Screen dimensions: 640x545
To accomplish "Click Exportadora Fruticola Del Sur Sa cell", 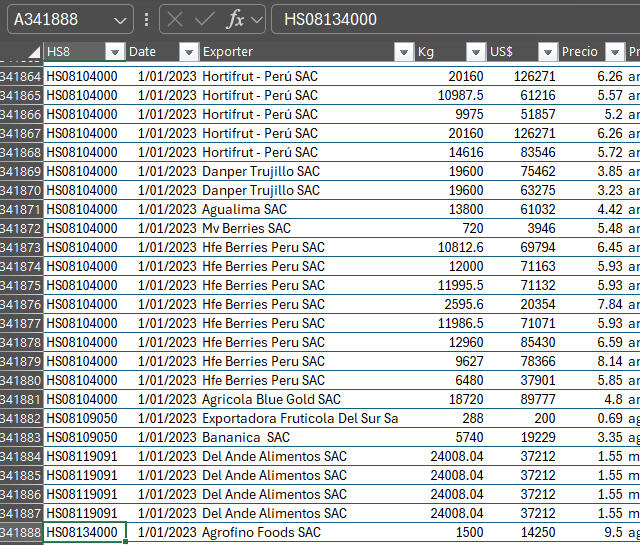I will coord(307,418).
